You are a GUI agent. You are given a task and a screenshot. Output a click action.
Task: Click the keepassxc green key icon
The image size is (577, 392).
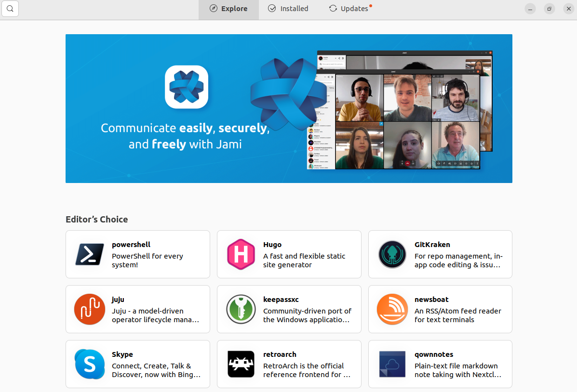pyautogui.click(x=241, y=309)
